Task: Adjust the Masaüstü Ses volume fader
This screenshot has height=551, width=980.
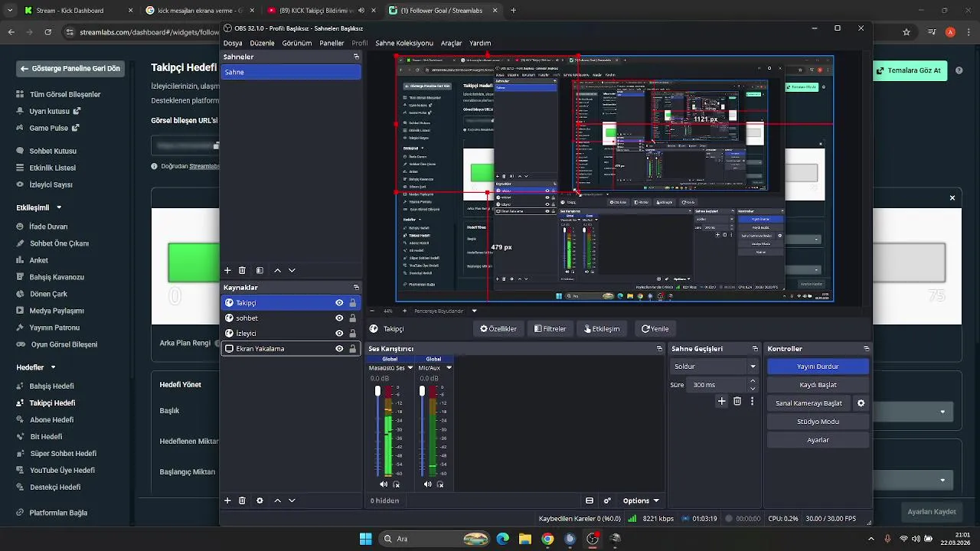Action: [377, 391]
